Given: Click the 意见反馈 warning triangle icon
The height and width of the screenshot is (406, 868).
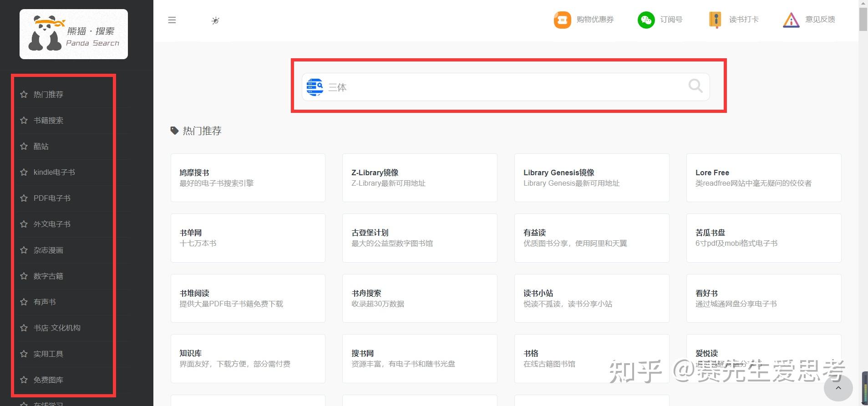Looking at the screenshot, I should coord(791,20).
